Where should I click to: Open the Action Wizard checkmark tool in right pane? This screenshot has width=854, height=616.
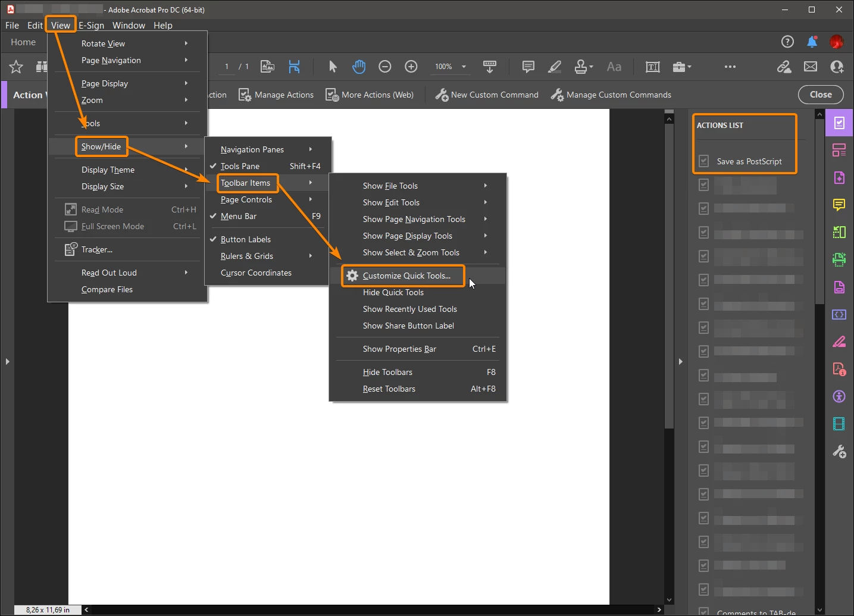coord(839,123)
